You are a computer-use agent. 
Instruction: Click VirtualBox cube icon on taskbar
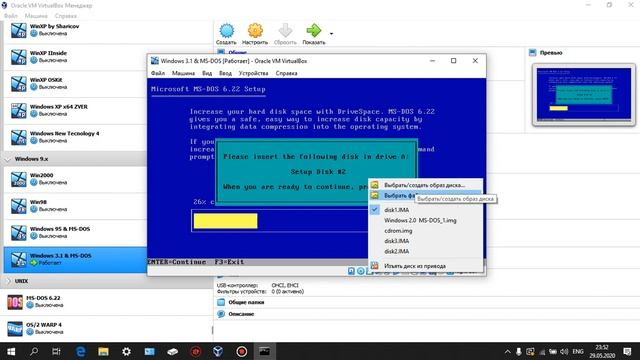pyautogui.click(x=218, y=351)
